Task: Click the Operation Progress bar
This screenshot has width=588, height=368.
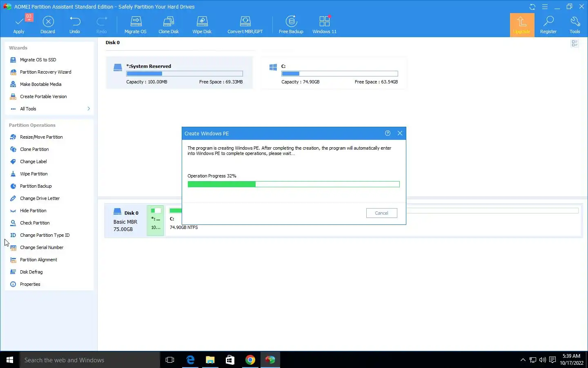Action: [294, 184]
